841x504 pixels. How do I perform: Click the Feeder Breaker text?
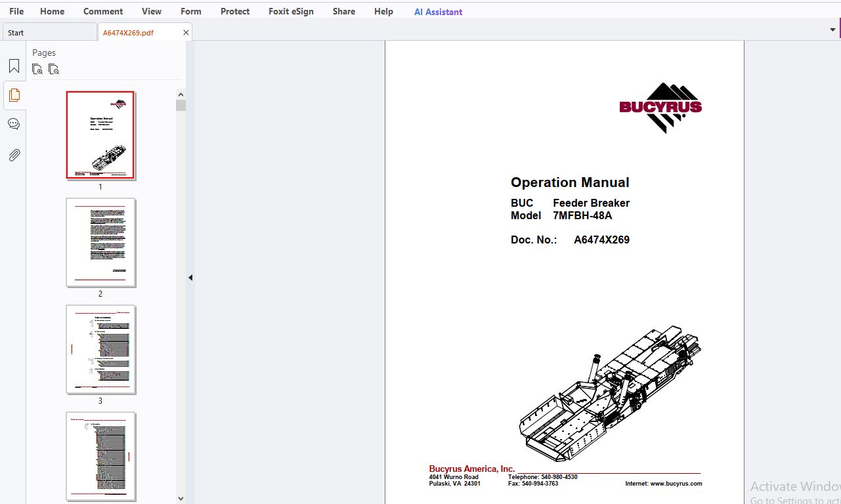pos(591,203)
